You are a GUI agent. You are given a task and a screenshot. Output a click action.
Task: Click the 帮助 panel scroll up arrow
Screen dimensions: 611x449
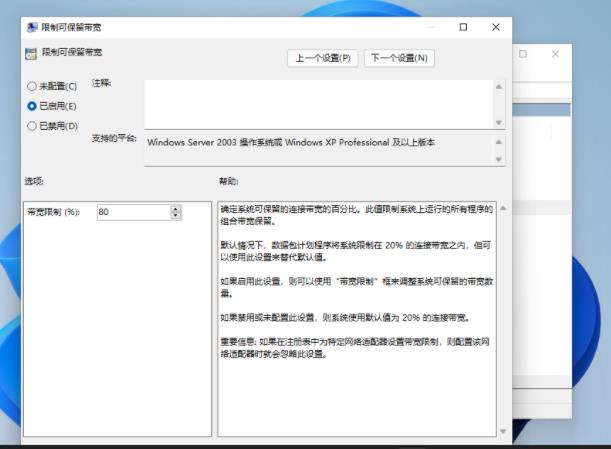(x=502, y=208)
